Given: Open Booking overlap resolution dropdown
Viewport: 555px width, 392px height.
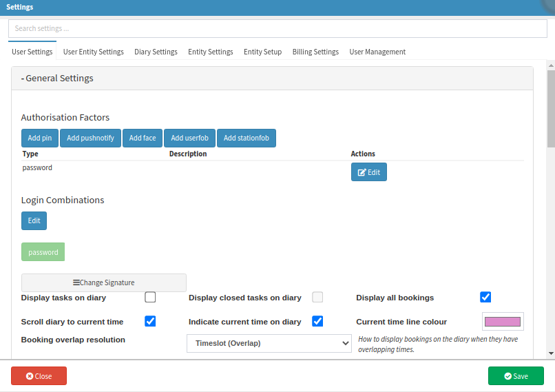Looking at the screenshot, I should pyautogui.click(x=269, y=343).
